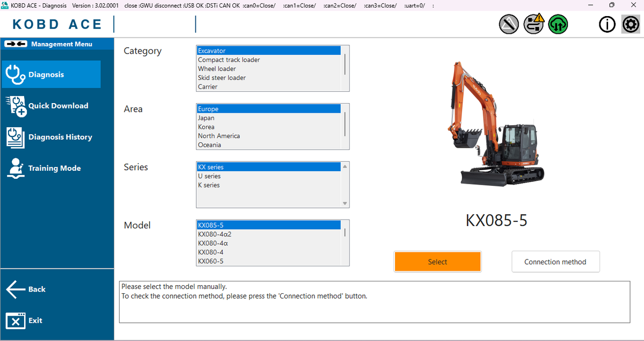644x341 pixels.
Task: Select Excavator in Category list
Action: (269, 50)
